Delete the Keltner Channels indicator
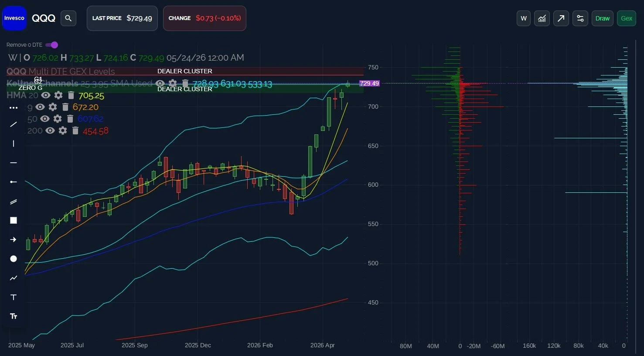This screenshot has height=356, width=644. tap(185, 83)
